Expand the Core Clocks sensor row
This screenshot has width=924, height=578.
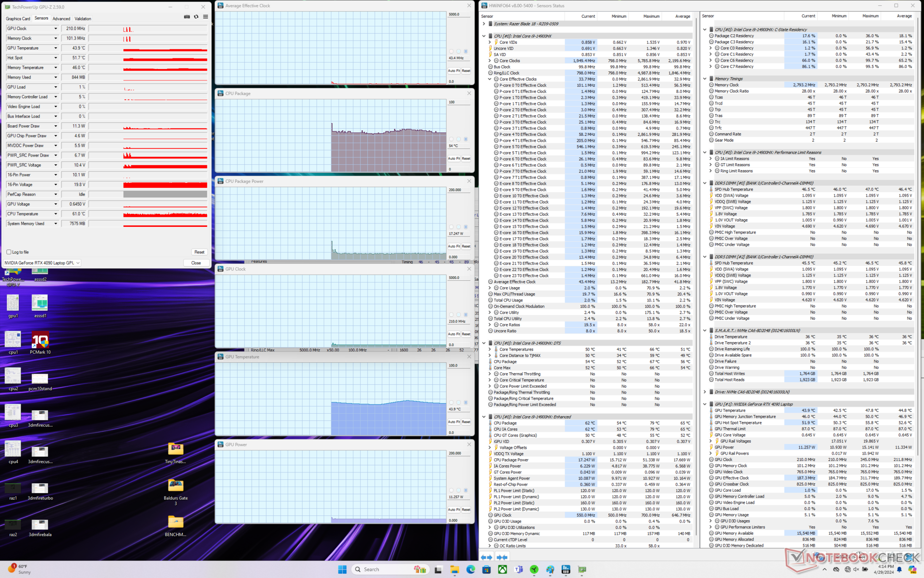[490, 61]
